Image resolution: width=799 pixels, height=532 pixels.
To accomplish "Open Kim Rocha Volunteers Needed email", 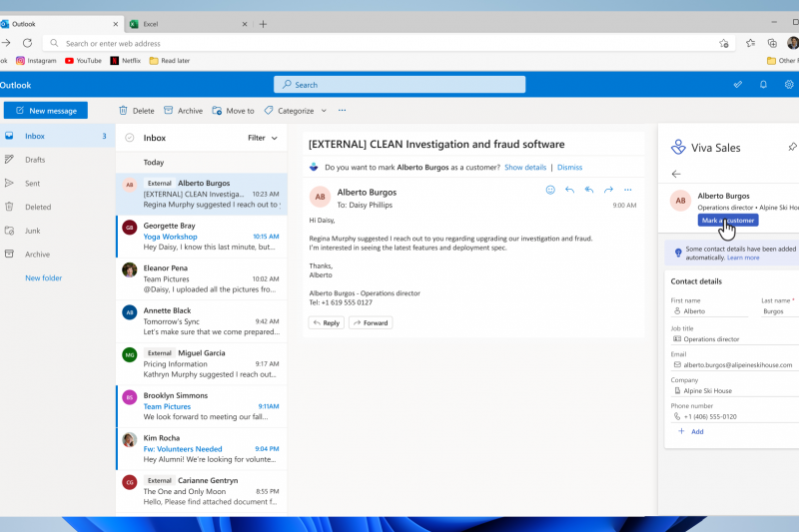I will tap(202, 448).
